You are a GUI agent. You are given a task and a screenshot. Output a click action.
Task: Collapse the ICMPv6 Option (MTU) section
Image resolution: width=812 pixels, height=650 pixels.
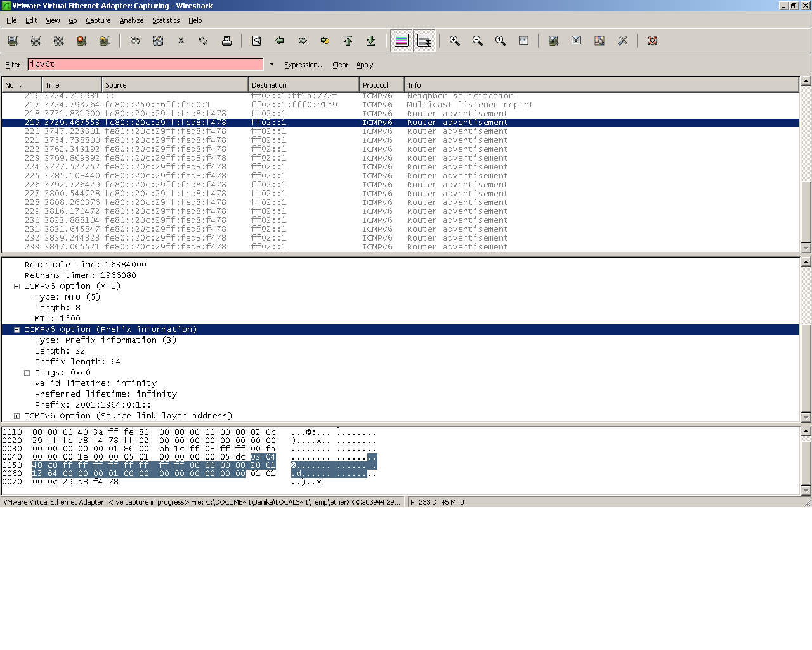(x=16, y=286)
